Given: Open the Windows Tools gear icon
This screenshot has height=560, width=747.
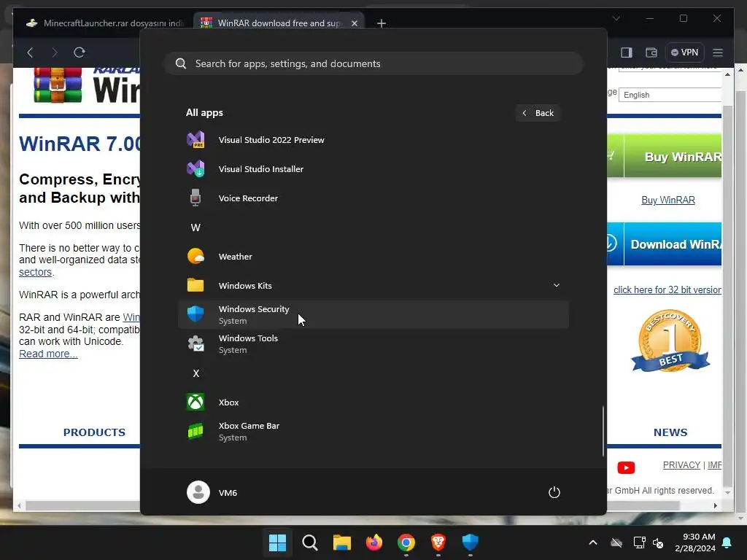Looking at the screenshot, I should tap(196, 344).
